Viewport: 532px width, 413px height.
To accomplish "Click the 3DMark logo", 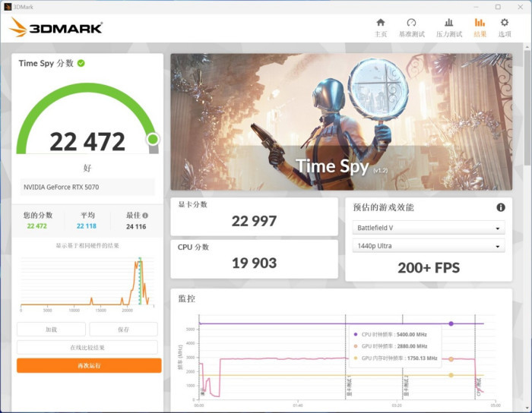I will tap(56, 28).
